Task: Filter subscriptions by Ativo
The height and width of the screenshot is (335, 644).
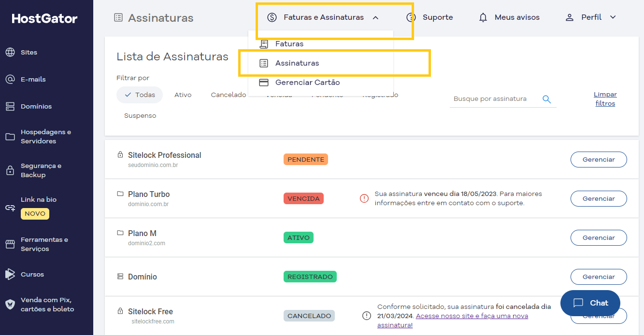Action: [183, 95]
